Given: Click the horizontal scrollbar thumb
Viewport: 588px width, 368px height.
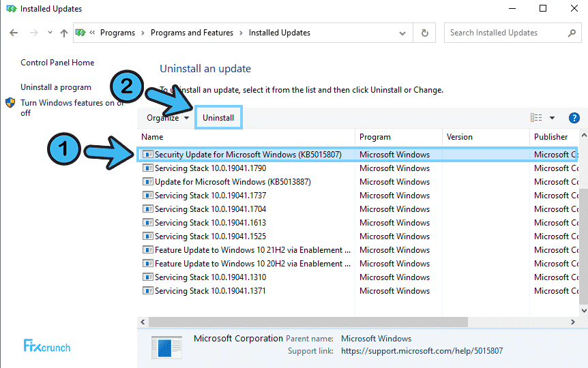Looking at the screenshot, I should pyautogui.click(x=308, y=322).
